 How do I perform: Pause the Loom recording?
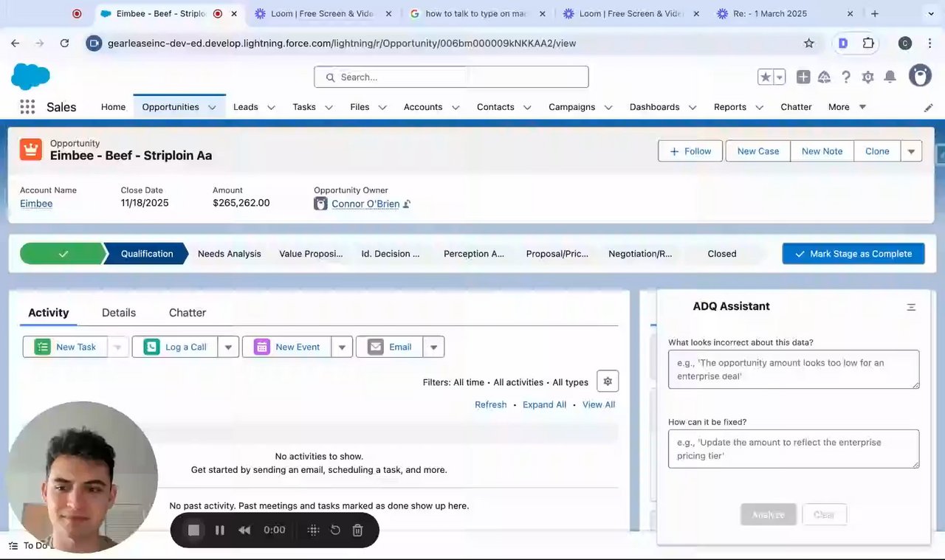point(219,530)
